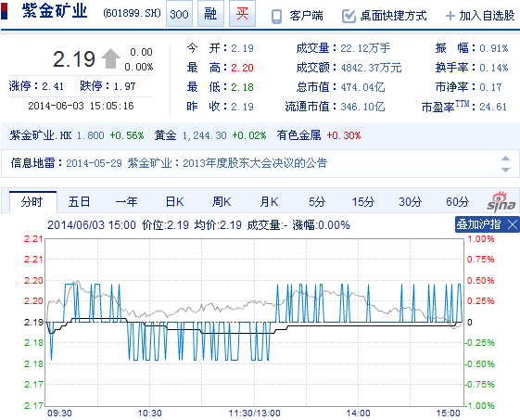Click the 桌面快捷方式 checkmark icon

click(x=349, y=16)
